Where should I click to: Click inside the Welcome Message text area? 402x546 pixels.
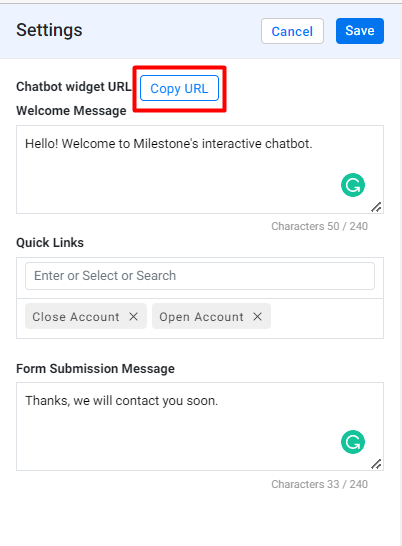(x=200, y=170)
